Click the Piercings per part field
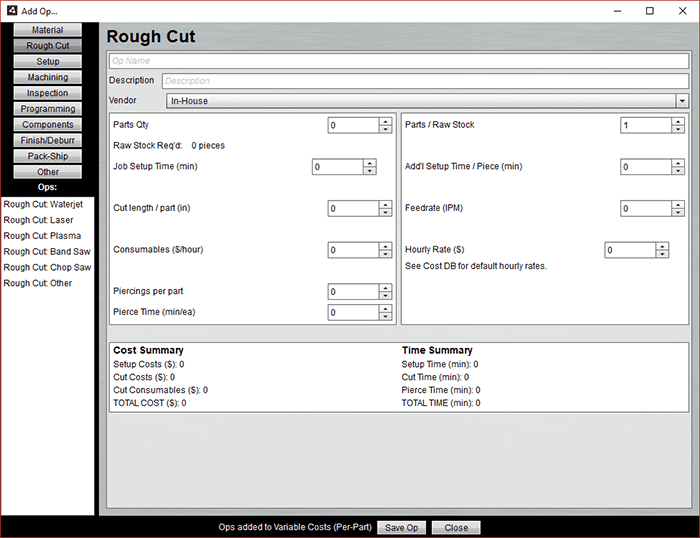 pyautogui.click(x=354, y=292)
